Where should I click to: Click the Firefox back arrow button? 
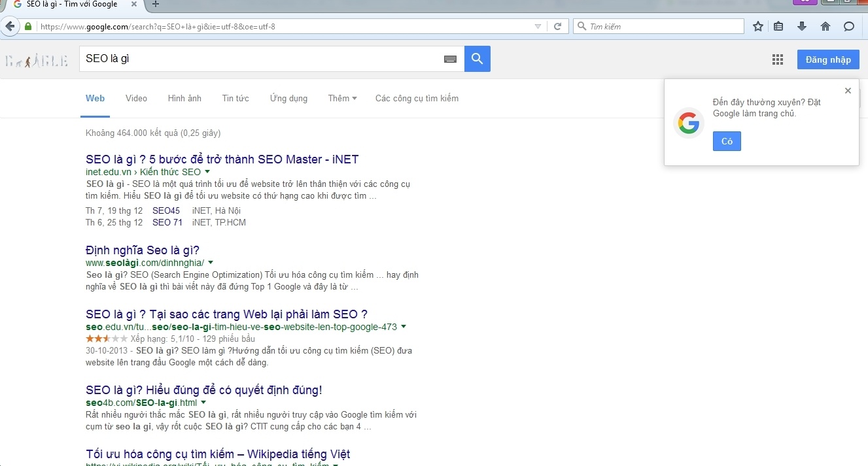[10, 27]
